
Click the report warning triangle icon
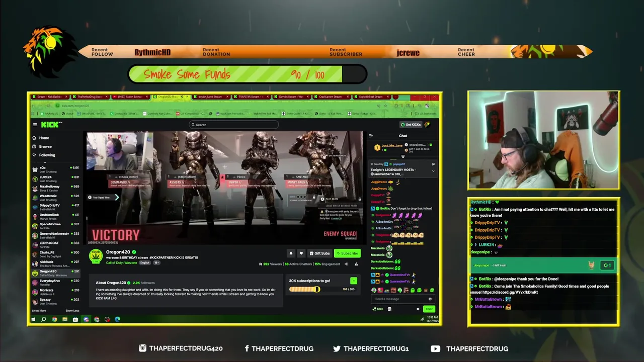(x=356, y=264)
